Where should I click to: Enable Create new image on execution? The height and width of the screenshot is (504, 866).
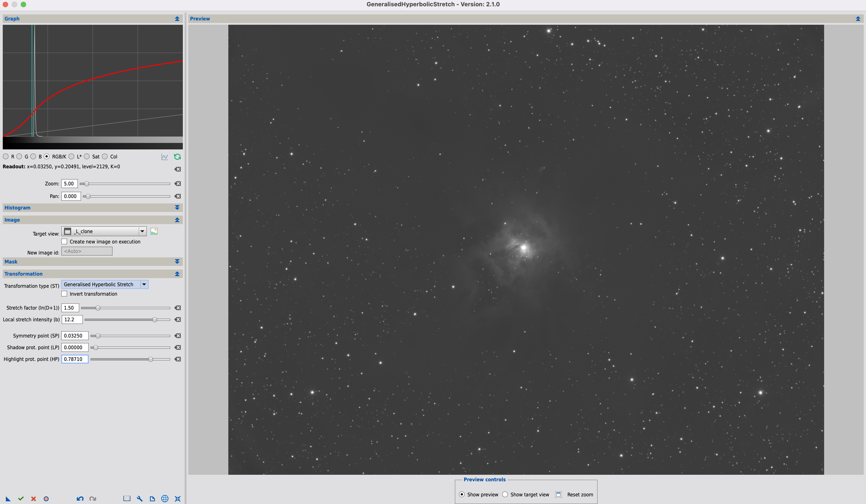click(64, 242)
